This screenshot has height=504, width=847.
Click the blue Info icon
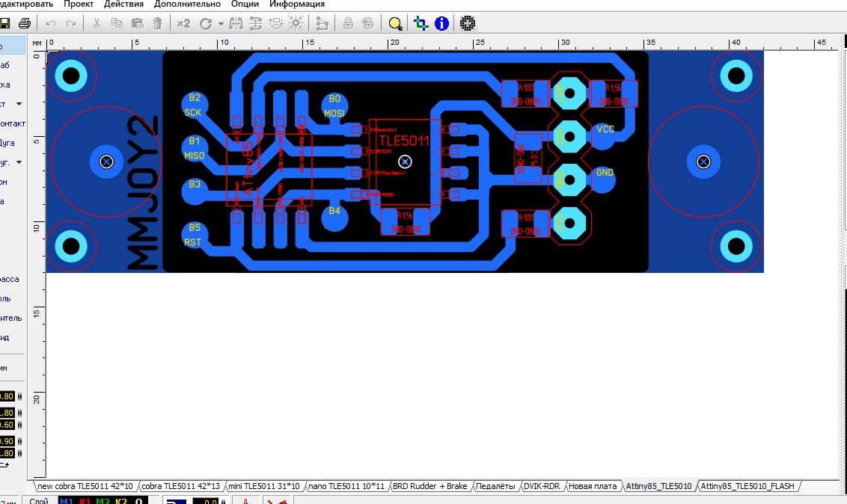(442, 23)
